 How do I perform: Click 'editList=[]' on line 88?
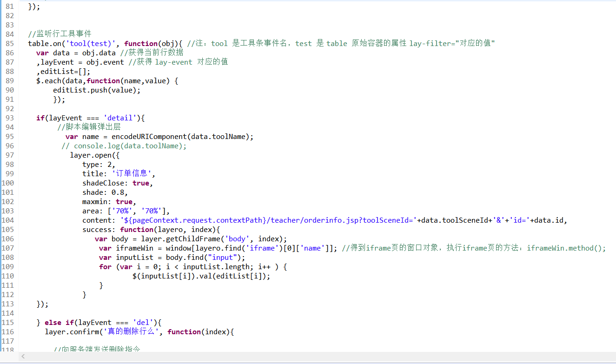pyautogui.click(x=63, y=71)
